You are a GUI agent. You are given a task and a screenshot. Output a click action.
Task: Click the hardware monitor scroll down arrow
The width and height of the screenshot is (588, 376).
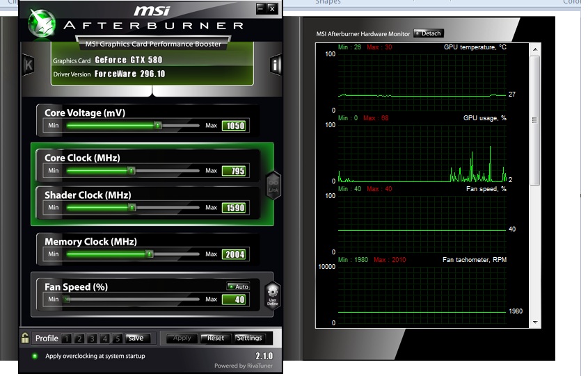coord(535,322)
